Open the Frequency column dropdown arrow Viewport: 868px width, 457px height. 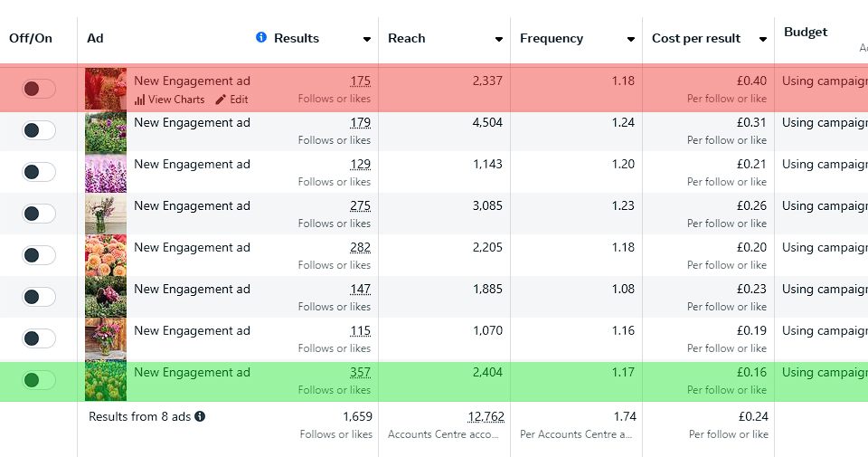pyautogui.click(x=631, y=39)
